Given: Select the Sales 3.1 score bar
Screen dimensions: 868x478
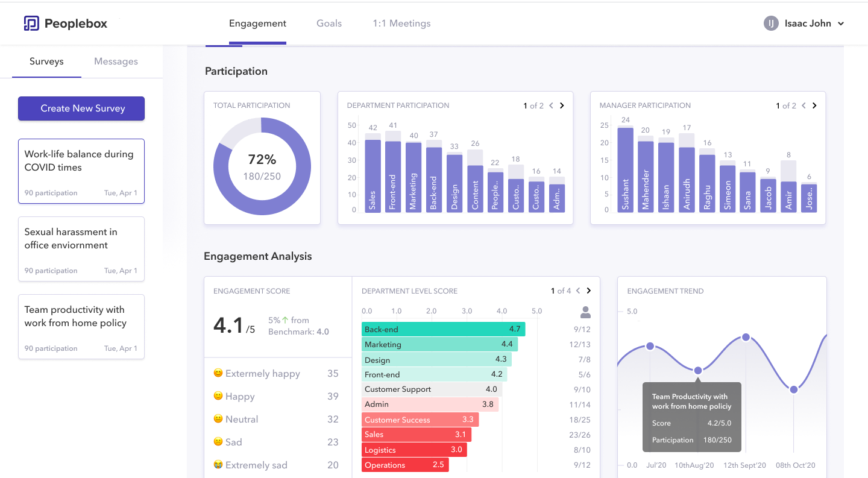Looking at the screenshot, I should [x=417, y=435].
